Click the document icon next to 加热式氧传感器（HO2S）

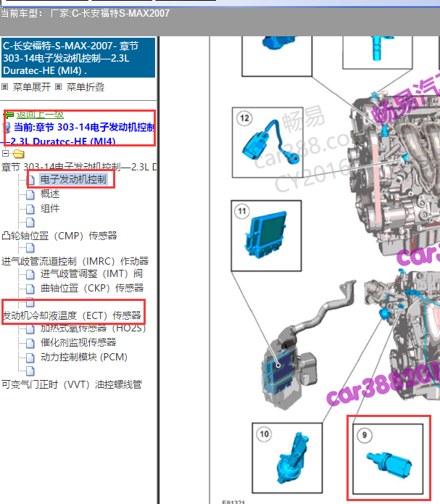coord(30,329)
